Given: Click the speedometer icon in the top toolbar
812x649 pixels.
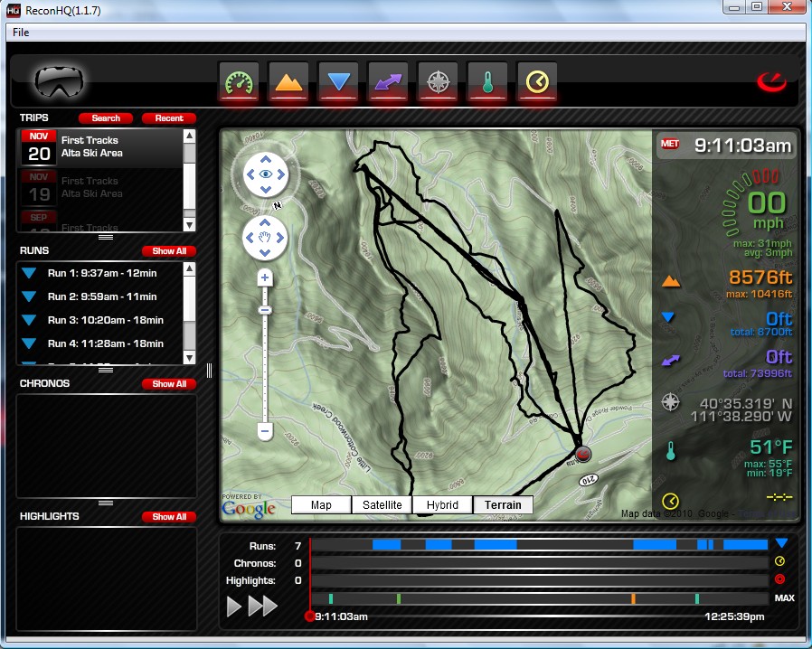Looking at the screenshot, I should point(239,82).
